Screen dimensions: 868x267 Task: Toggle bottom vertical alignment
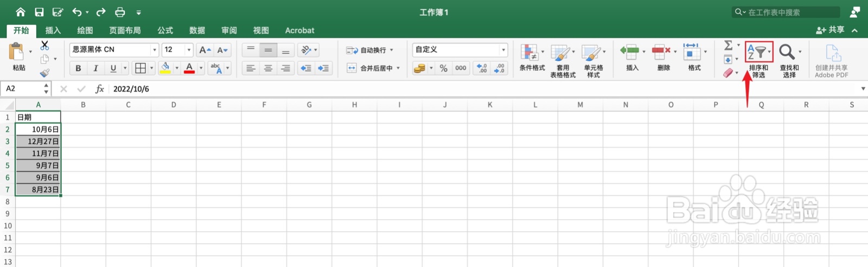click(285, 49)
